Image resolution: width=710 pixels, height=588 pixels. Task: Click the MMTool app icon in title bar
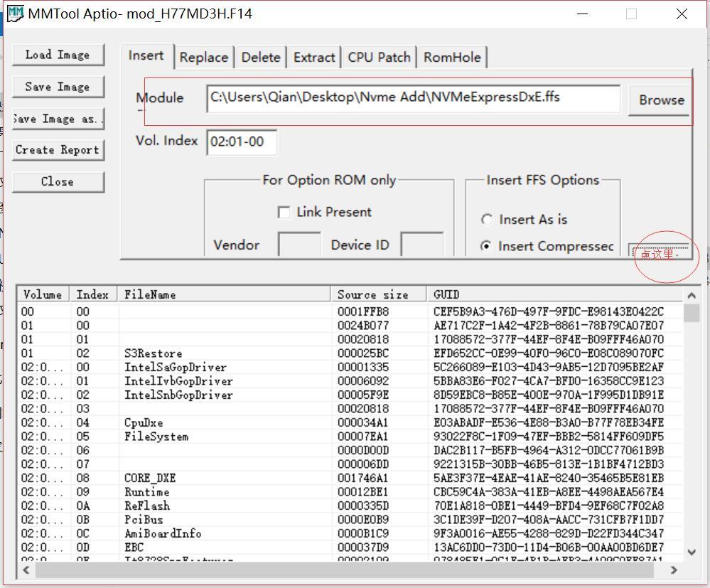(x=14, y=14)
